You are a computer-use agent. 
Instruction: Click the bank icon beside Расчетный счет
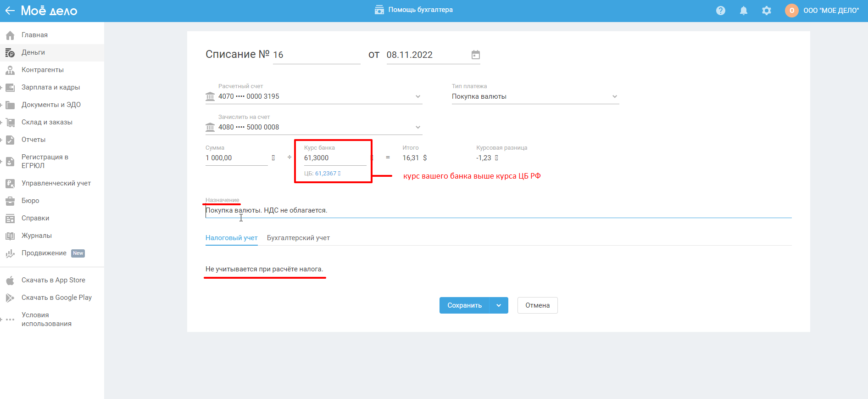pos(210,96)
